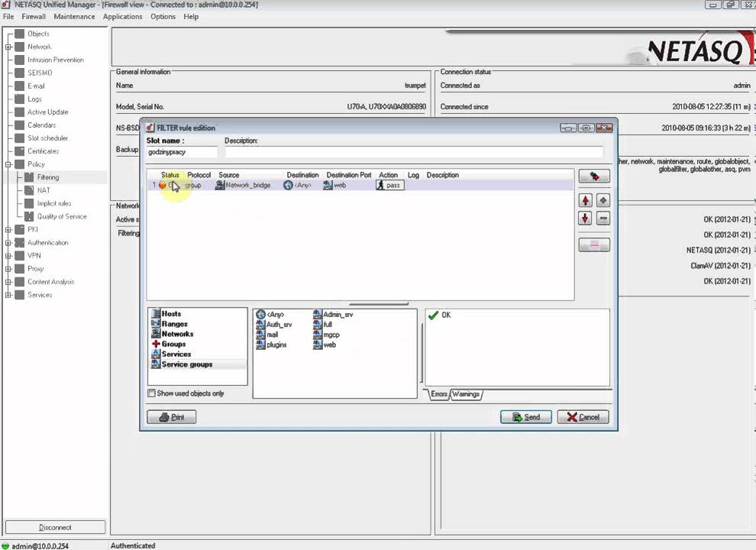Click the Destination Port column header
This screenshot has height=550, width=756.
click(348, 175)
